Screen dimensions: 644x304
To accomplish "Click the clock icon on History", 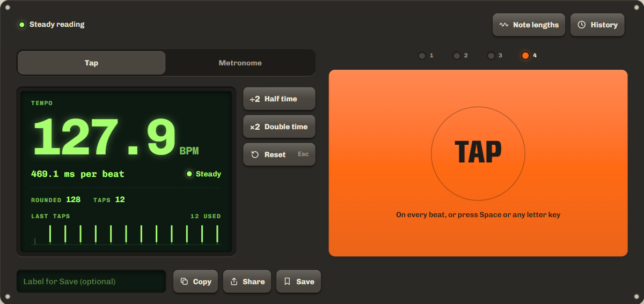I will (x=582, y=25).
